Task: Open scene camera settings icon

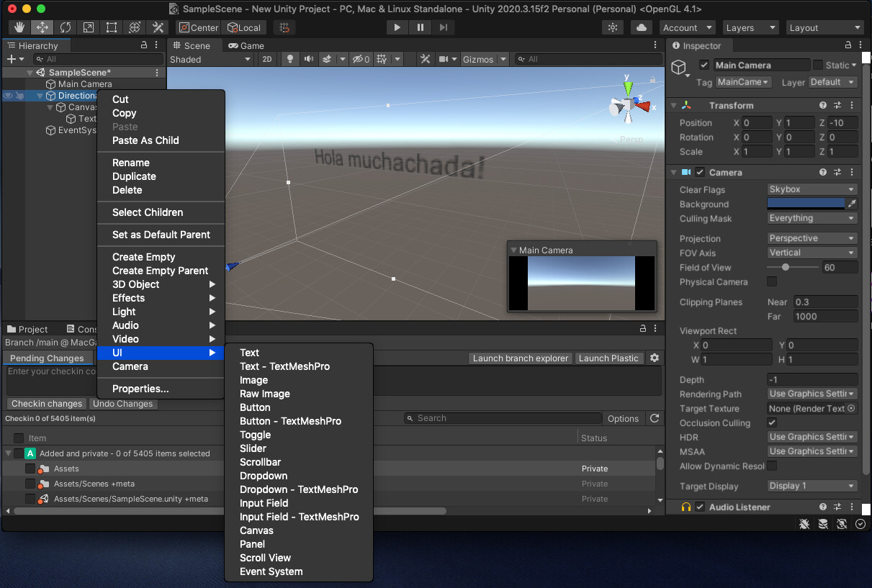Action: [444, 59]
